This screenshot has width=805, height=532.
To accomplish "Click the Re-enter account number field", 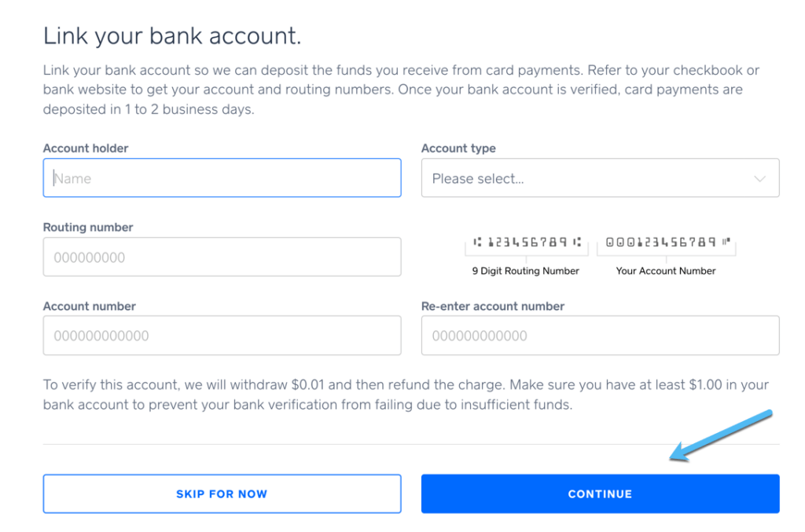I will pos(600,336).
